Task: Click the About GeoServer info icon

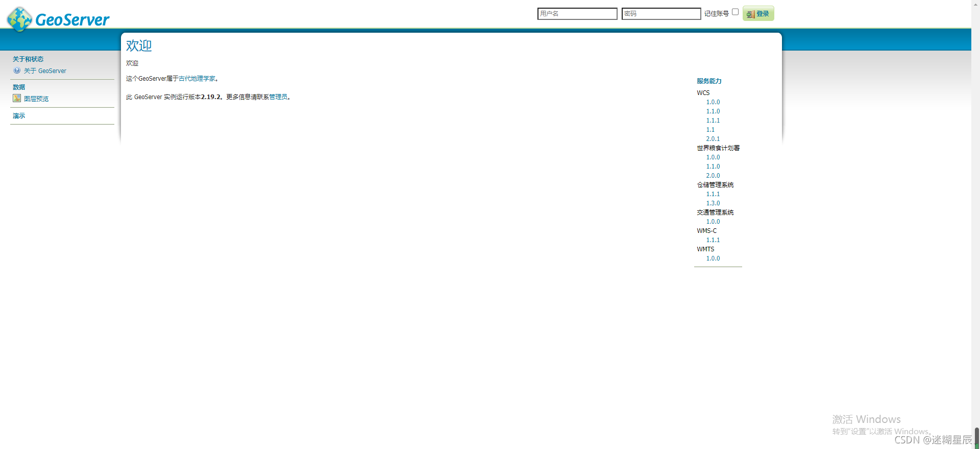Action: (17, 70)
